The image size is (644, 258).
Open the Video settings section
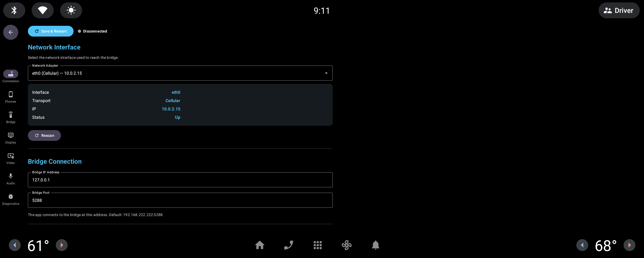[x=11, y=159]
